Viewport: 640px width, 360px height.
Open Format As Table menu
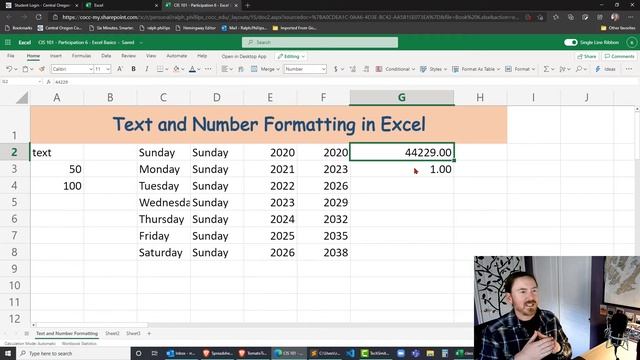476,69
